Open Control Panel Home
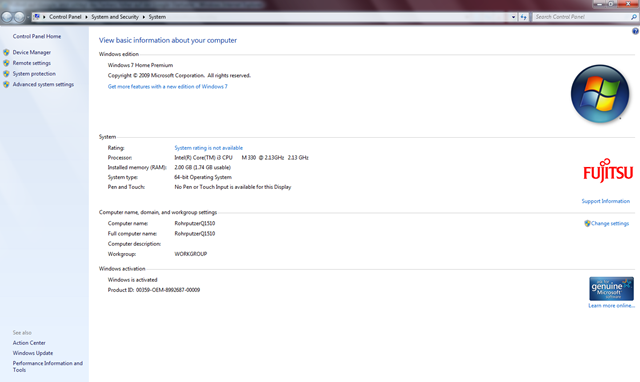Image resolution: width=640 pixels, height=382 pixels. point(37,36)
